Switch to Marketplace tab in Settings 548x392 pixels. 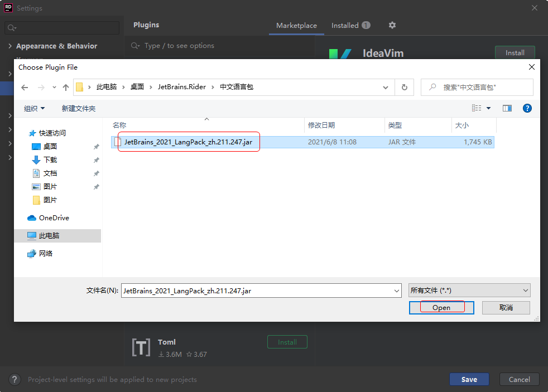coord(296,26)
